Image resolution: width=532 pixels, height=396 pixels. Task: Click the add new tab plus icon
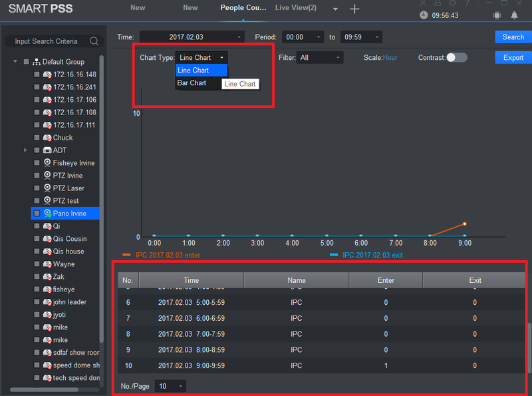tap(354, 9)
